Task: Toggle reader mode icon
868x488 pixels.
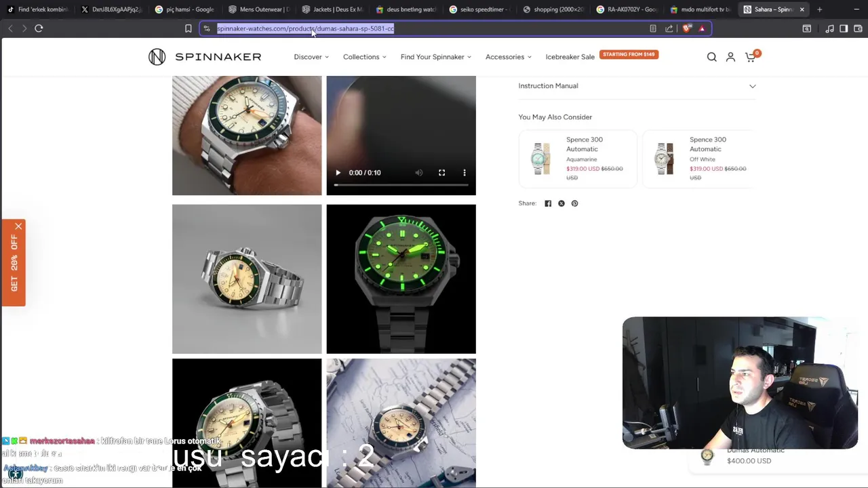Action: [x=652, y=28]
